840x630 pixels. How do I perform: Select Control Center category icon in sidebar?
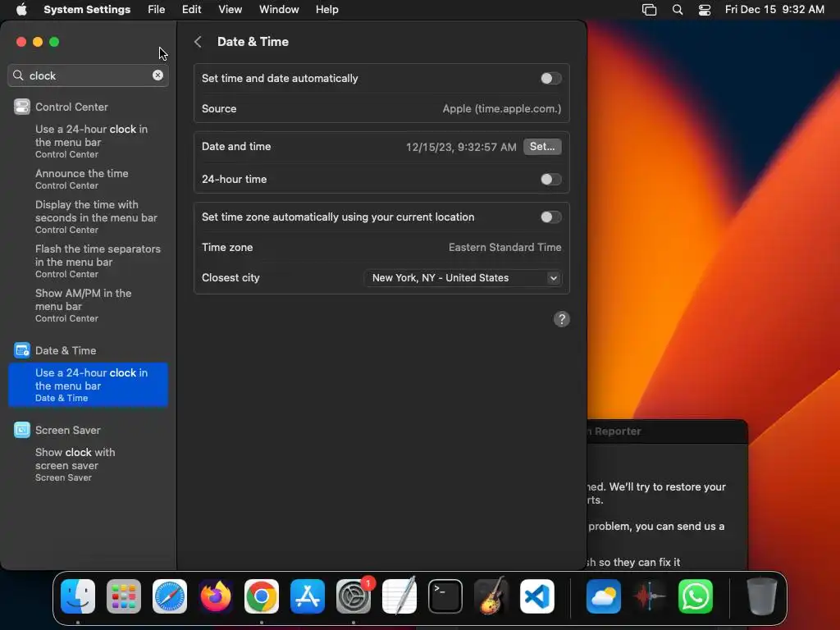tap(22, 107)
